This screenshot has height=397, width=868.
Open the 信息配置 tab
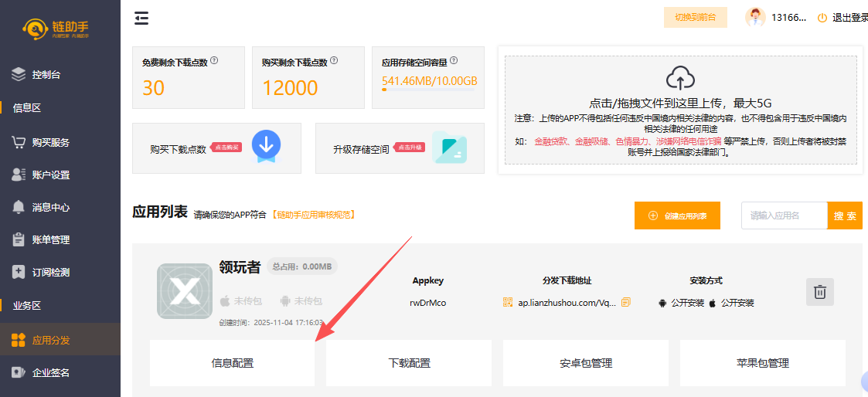tap(232, 363)
